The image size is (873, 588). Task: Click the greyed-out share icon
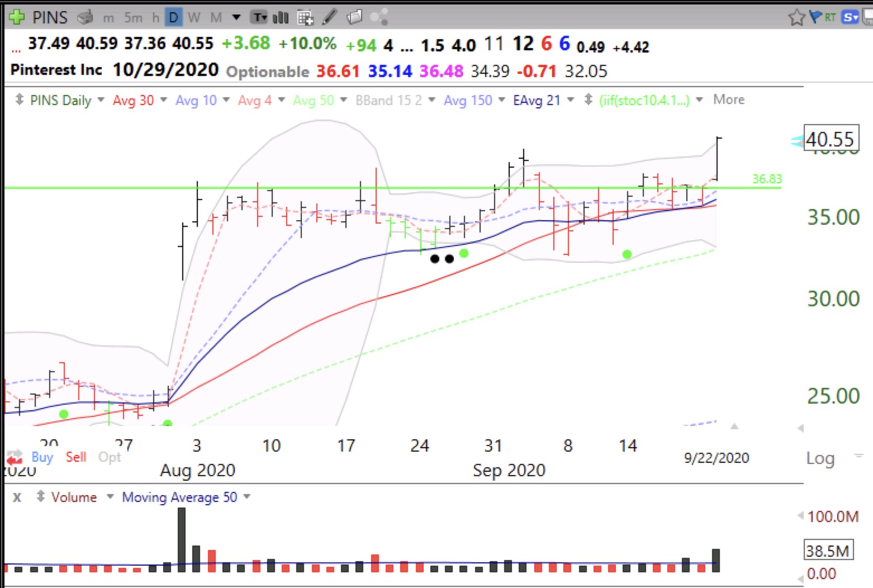point(379,18)
